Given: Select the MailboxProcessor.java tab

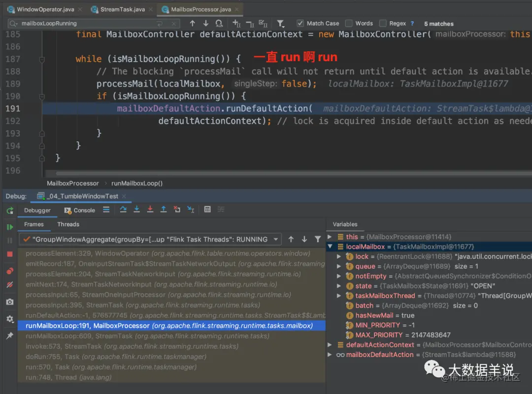Looking at the screenshot, I should [x=200, y=9].
